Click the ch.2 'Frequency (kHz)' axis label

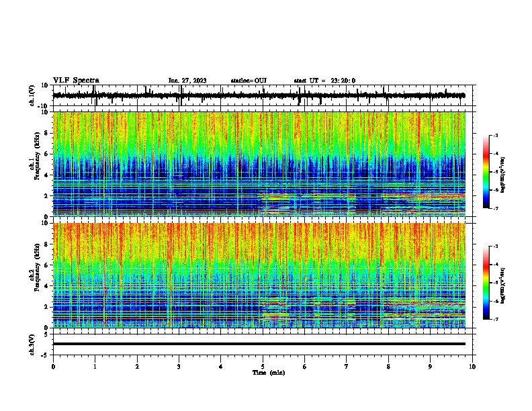tap(37, 267)
